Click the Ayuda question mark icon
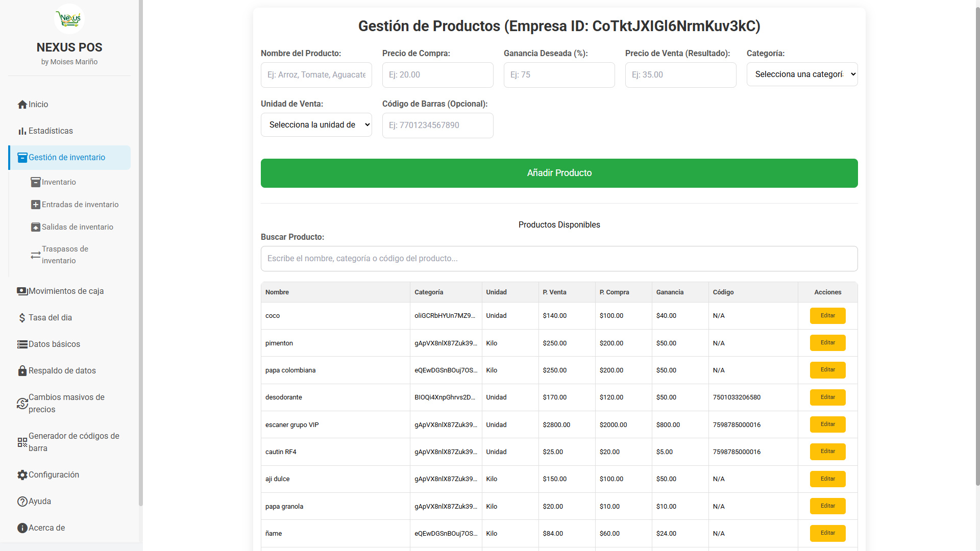 pyautogui.click(x=21, y=501)
